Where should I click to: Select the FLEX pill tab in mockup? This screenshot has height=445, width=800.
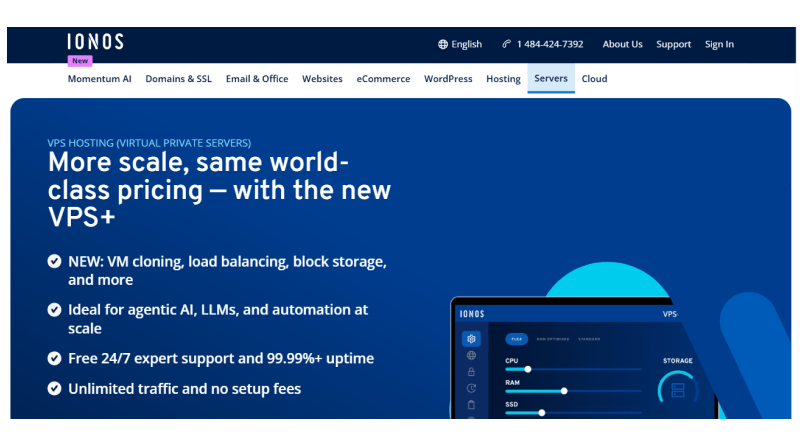pos(516,339)
